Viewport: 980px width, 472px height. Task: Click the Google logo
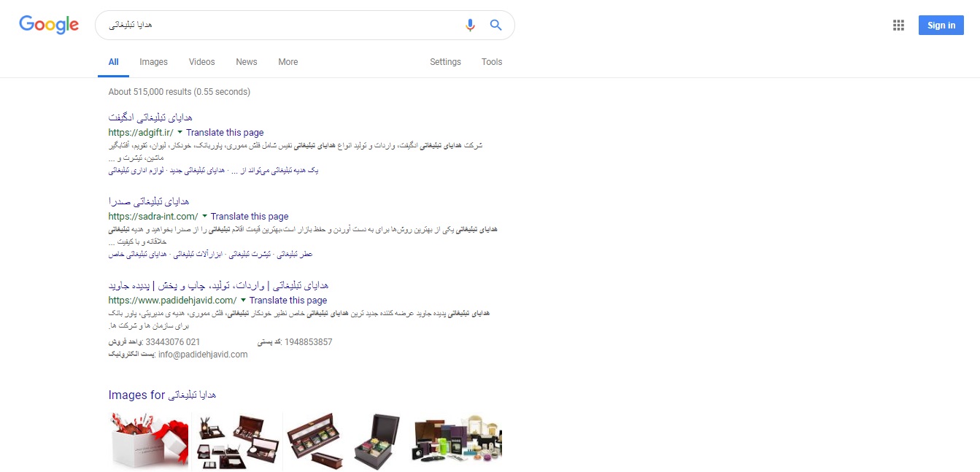49,25
